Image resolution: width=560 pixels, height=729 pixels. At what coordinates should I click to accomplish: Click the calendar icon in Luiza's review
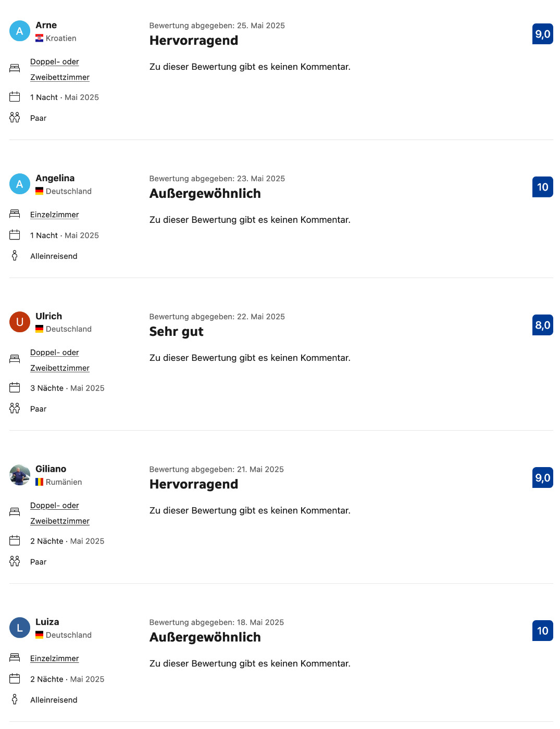pyautogui.click(x=15, y=678)
